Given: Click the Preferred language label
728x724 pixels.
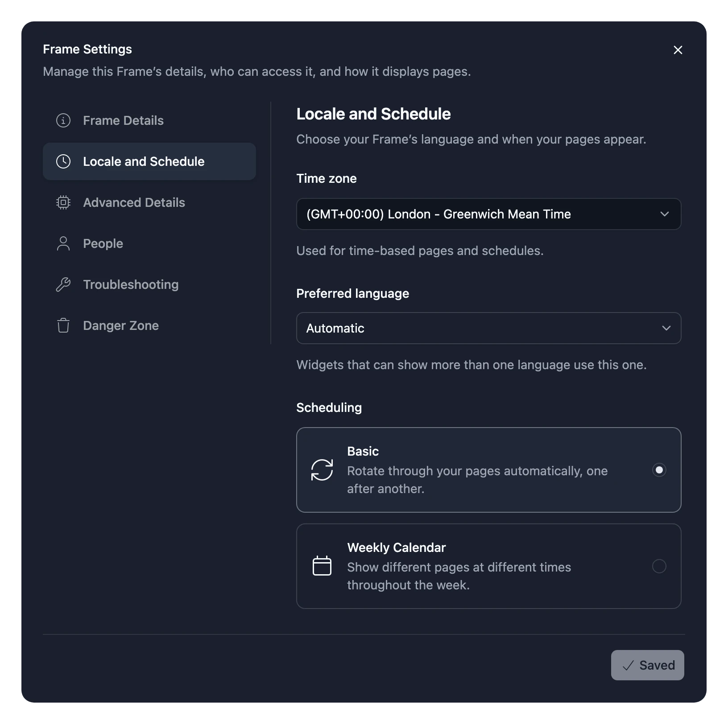Looking at the screenshot, I should click(x=353, y=293).
